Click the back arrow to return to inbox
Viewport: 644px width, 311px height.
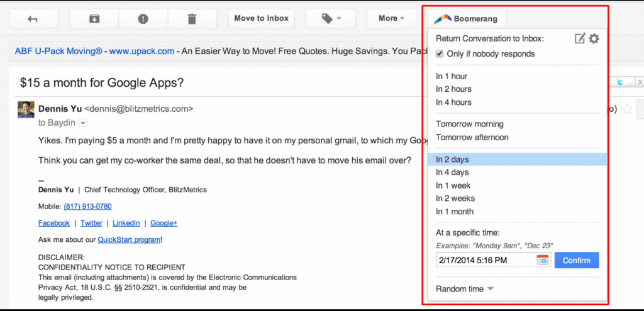33,19
